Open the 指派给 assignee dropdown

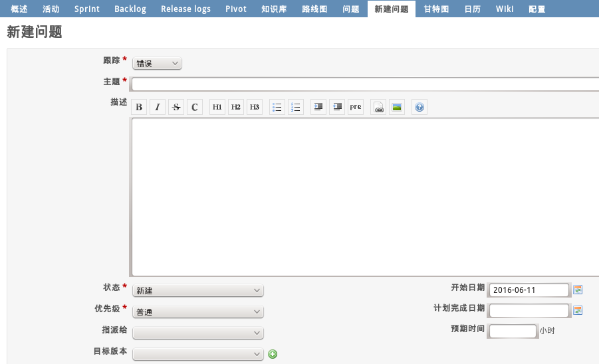[x=198, y=333]
